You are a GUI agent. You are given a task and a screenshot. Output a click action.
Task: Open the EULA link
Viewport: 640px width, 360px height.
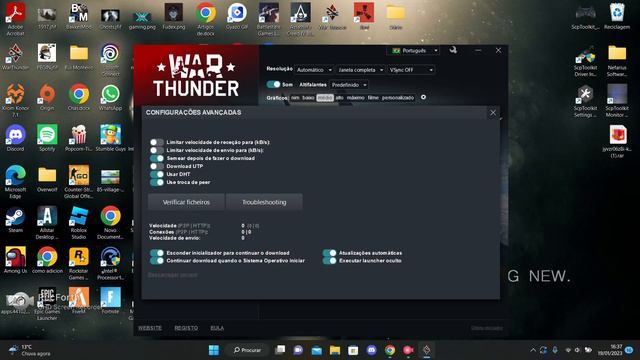[x=217, y=328]
